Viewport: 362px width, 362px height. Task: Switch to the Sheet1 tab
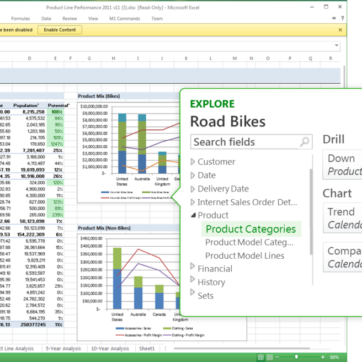[147, 349]
